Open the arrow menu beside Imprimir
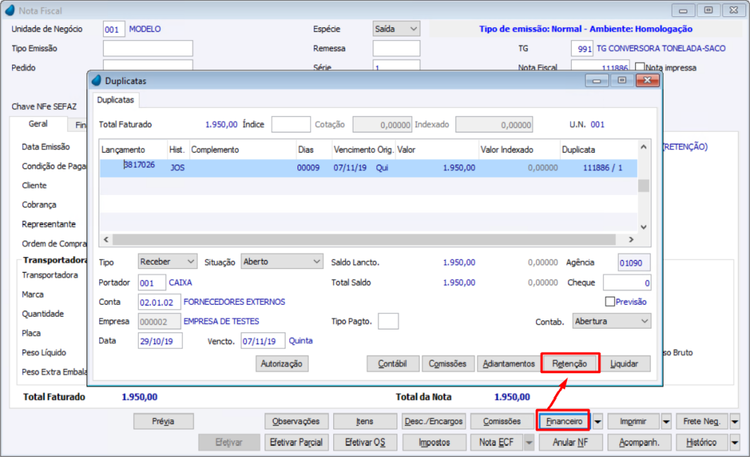The height and width of the screenshot is (457, 750). point(666,422)
